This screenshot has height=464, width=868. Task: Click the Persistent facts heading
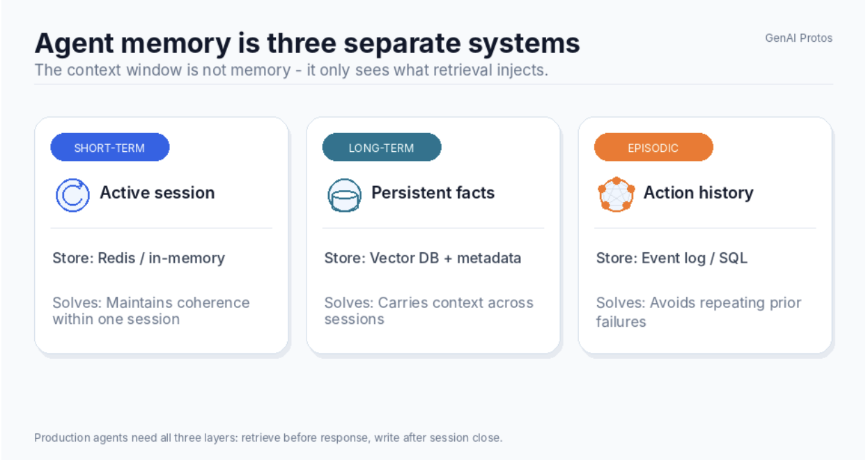coord(433,193)
